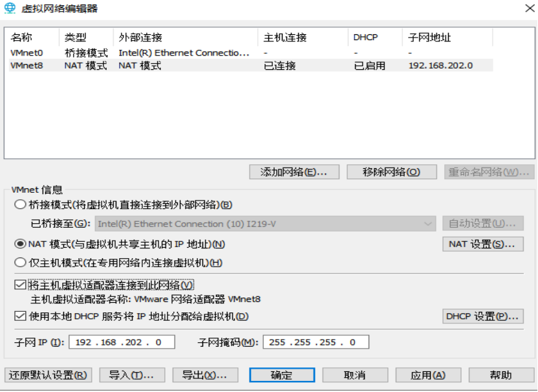Select the NAT 模式 radio option
Viewport: 538px width, 392px height.
[x=20, y=244]
